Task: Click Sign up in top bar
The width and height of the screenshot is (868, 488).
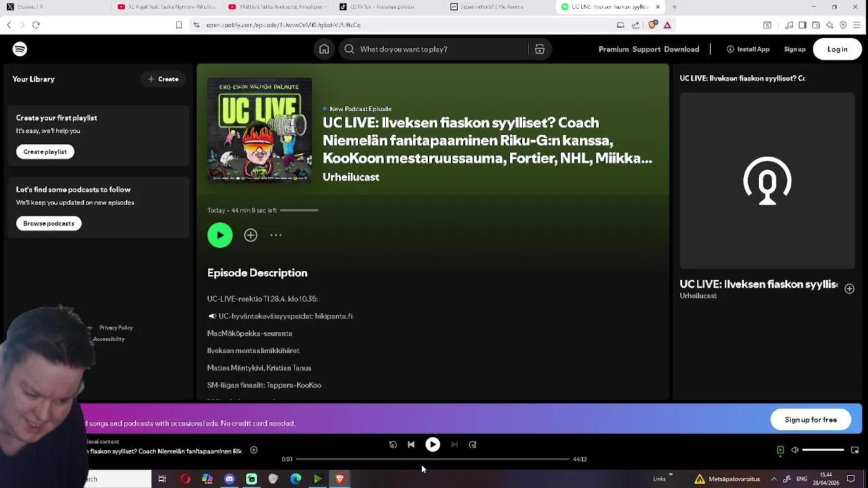Action: [x=795, y=49]
